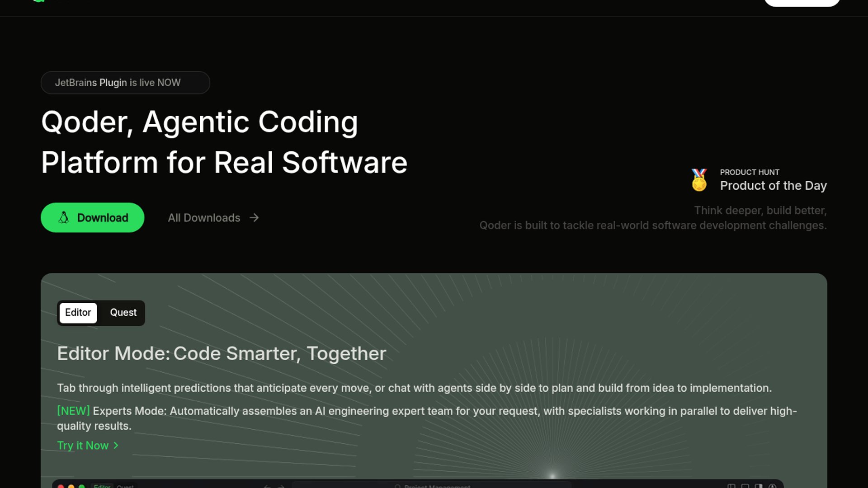868x488 pixels.
Task: Click the chevron next to Try it Now
Action: coord(116,446)
